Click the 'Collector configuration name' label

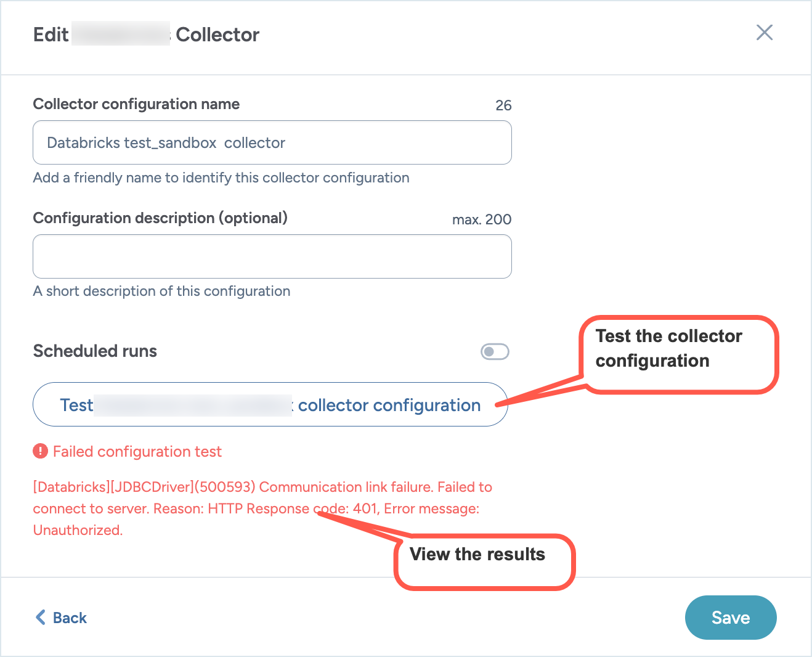pos(136,104)
